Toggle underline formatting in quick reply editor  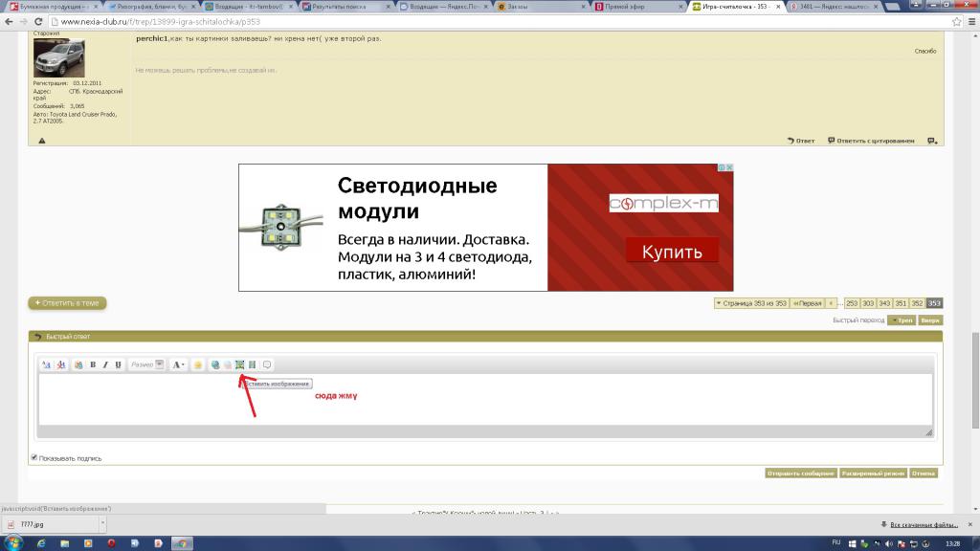118,364
